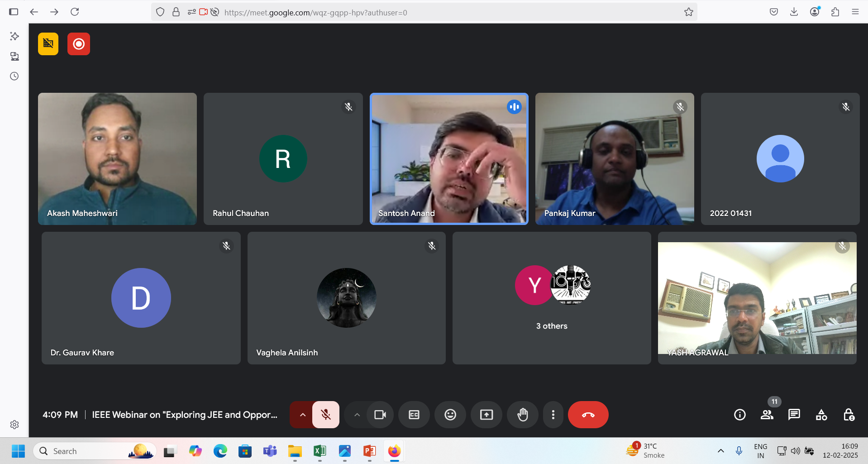Leave the call with the red button
This screenshot has height=464, width=868.
[588, 415]
